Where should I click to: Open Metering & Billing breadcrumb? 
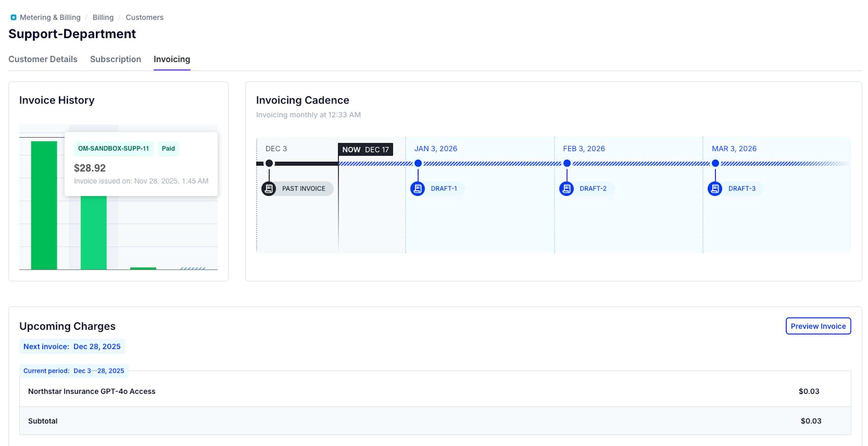(50, 17)
